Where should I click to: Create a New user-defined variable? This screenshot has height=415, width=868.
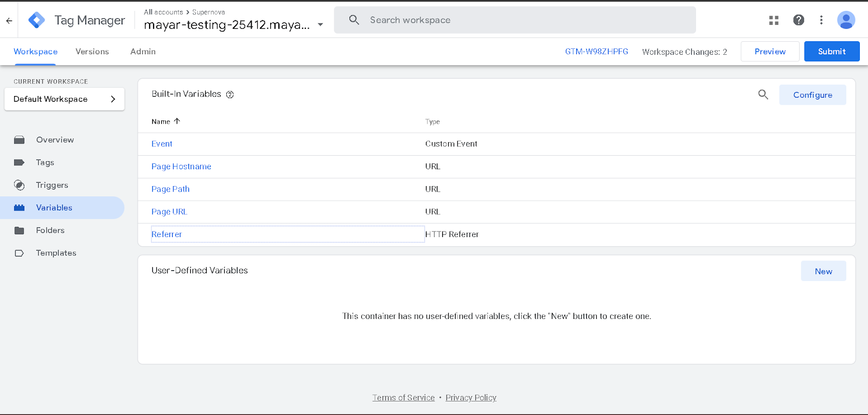(824, 271)
